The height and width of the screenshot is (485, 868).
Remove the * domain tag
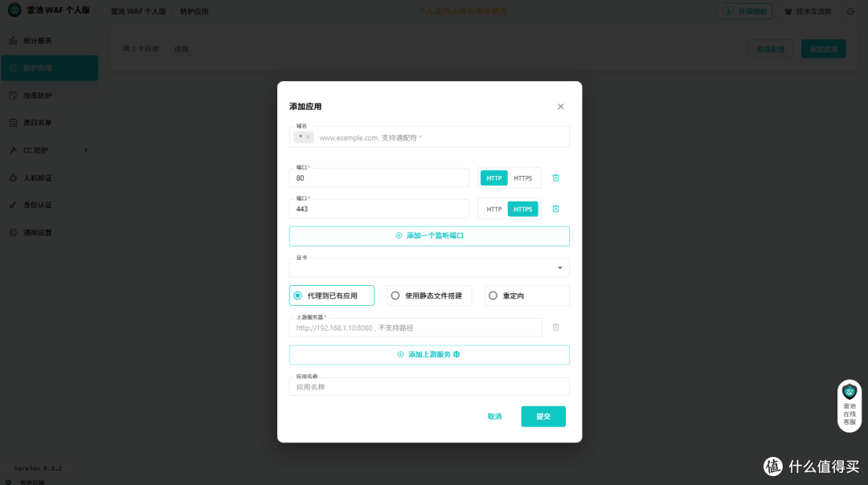pos(308,137)
